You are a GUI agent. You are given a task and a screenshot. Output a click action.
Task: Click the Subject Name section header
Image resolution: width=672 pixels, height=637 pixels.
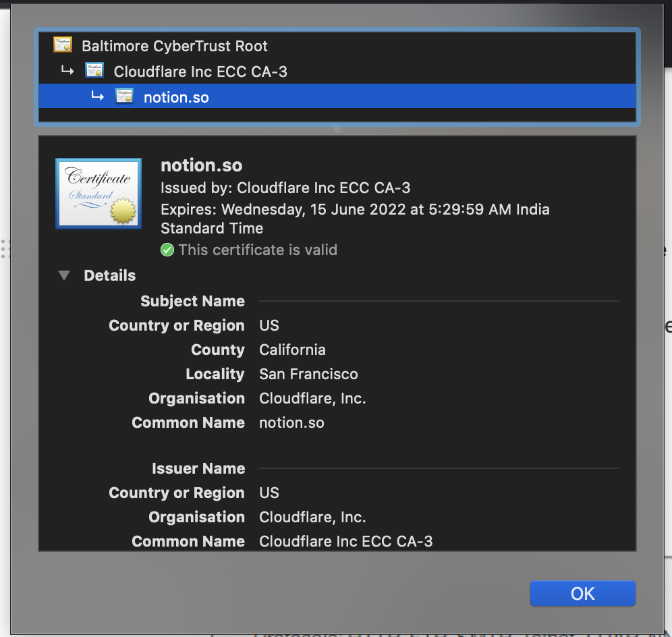[192, 301]
